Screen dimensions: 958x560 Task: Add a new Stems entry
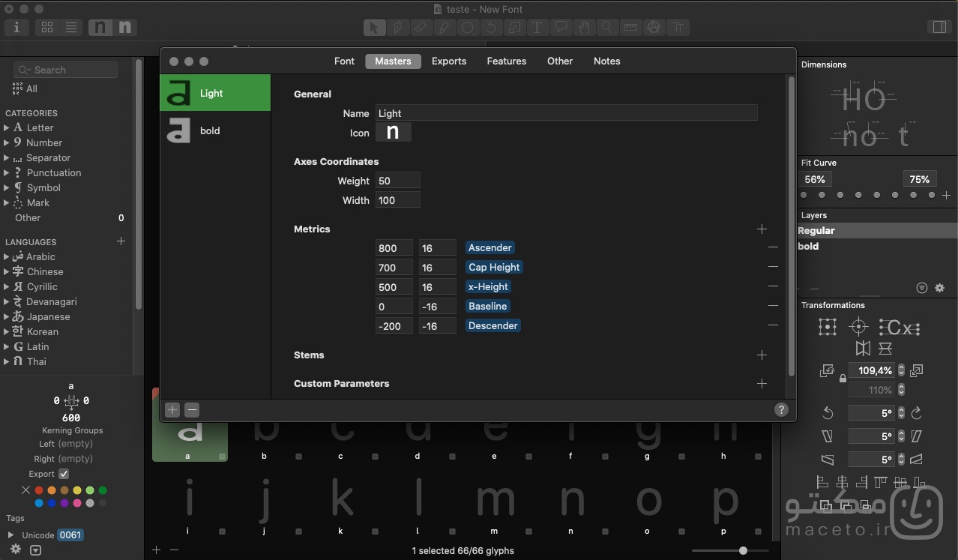click(x=762, y=355)
